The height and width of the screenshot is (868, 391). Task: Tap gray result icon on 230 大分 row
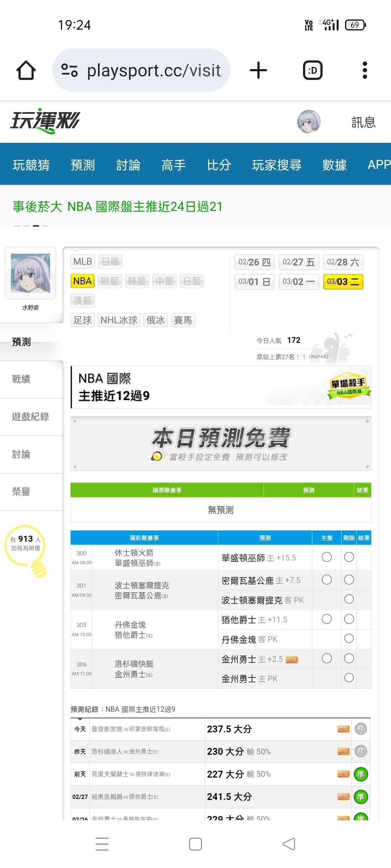point(361,751)
